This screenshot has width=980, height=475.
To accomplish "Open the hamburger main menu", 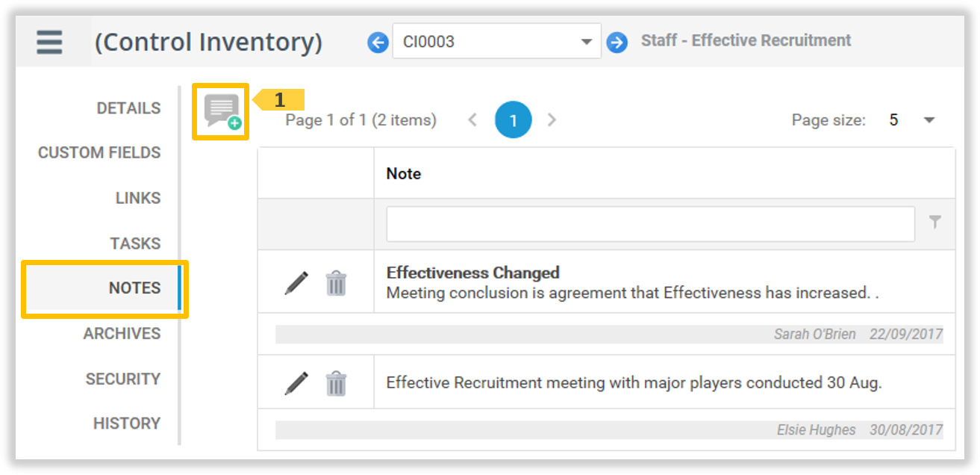I will (x=49, y=42).
